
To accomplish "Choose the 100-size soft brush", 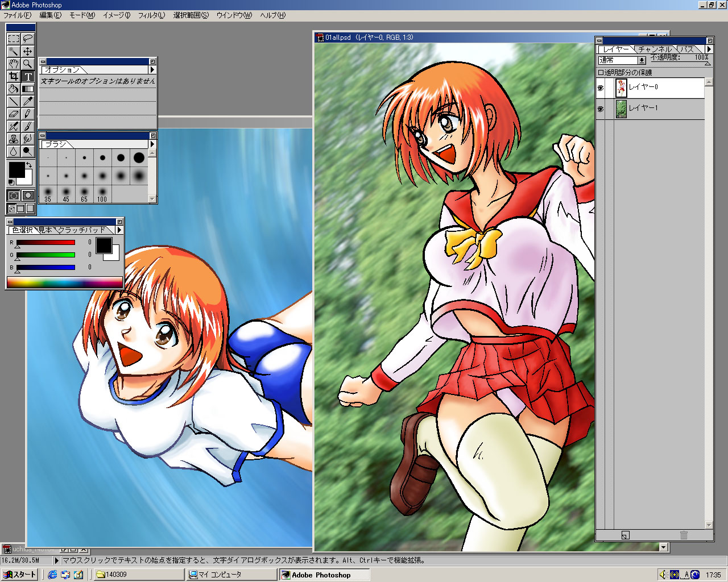I will [x=102, y=193].
